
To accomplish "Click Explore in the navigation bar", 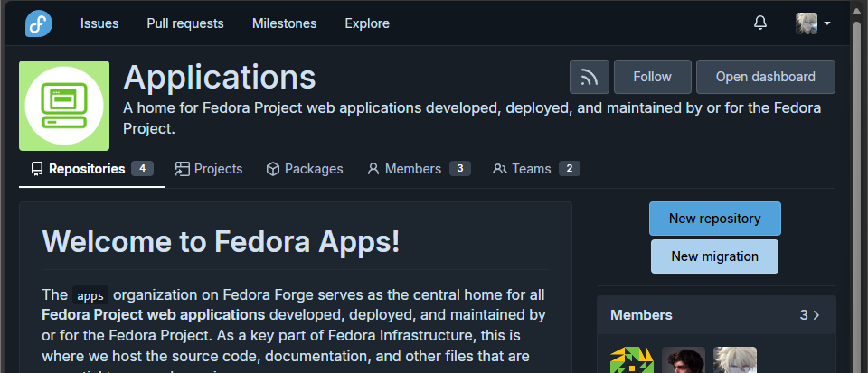I will [x=367, y=23].
